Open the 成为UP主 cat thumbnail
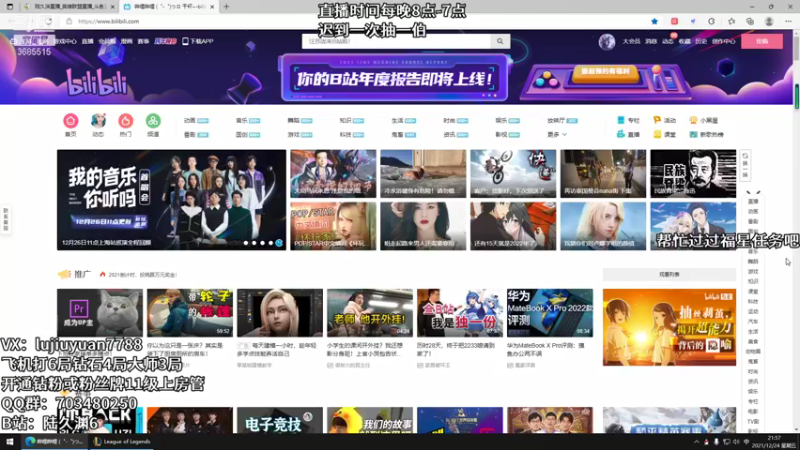This screenshot has width=800, height=450. (100, 313)
